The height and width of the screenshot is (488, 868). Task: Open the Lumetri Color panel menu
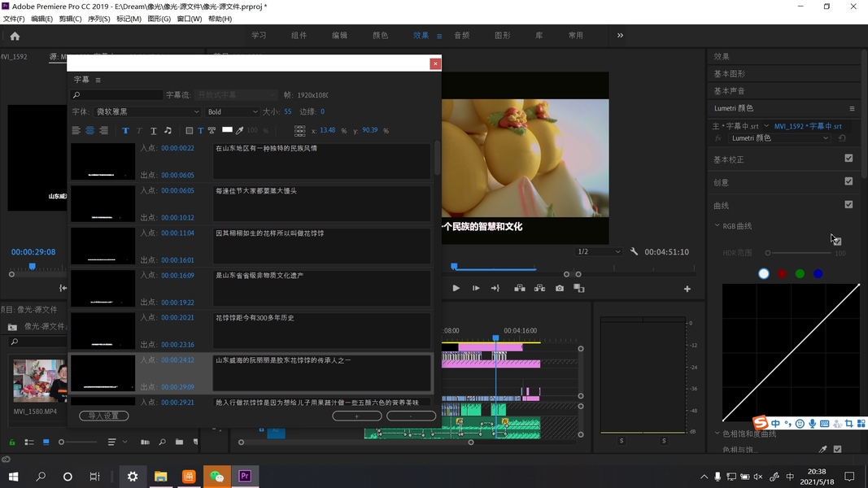[852, 108]
